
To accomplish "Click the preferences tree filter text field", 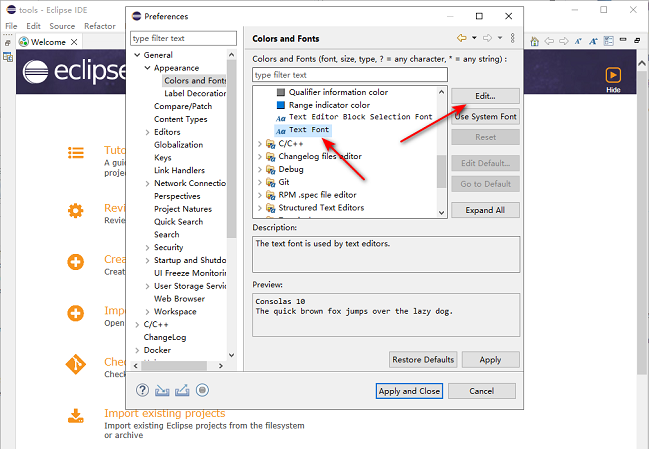I will (183, 38).
